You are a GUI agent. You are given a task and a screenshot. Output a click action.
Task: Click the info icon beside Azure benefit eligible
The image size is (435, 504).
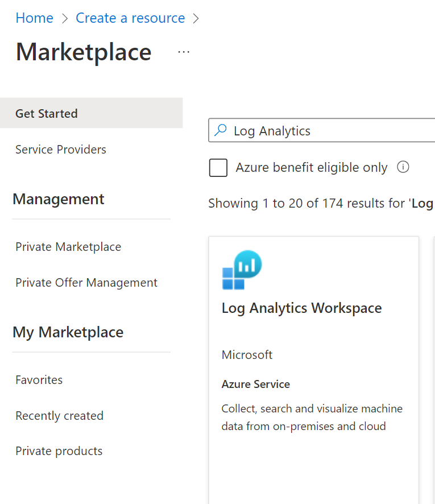(403, 167)
